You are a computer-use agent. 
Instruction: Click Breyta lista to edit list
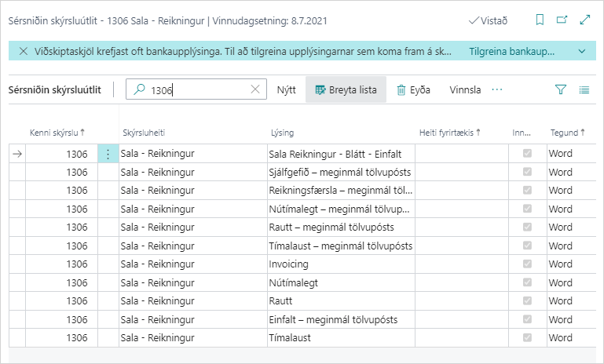point(346,90)
